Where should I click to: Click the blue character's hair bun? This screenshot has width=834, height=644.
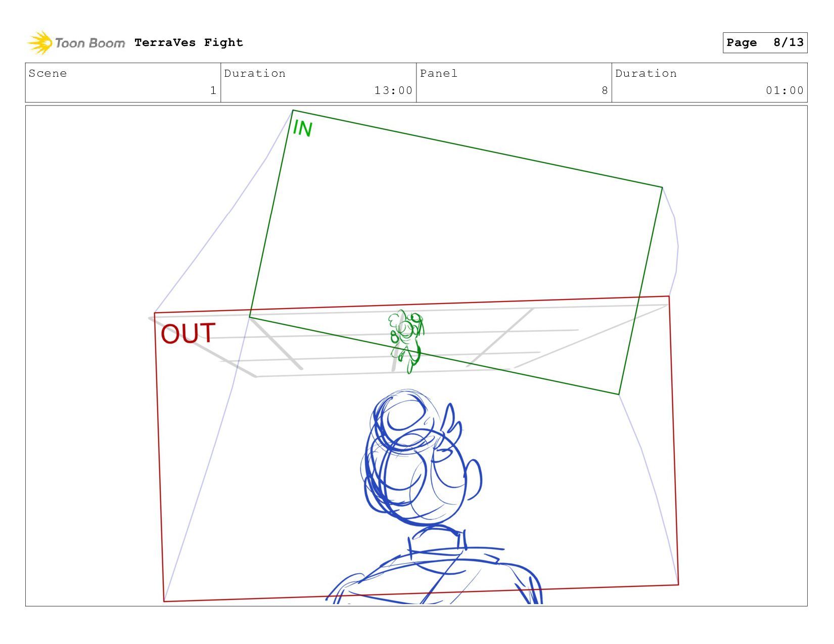click(403, 418)
